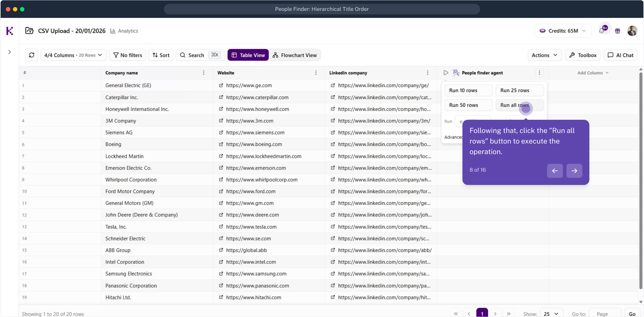Viewport: 644px width, 317px height.
Task: Select Run 10 rows option
Action: pyautogui.click(x=469, y=90)
